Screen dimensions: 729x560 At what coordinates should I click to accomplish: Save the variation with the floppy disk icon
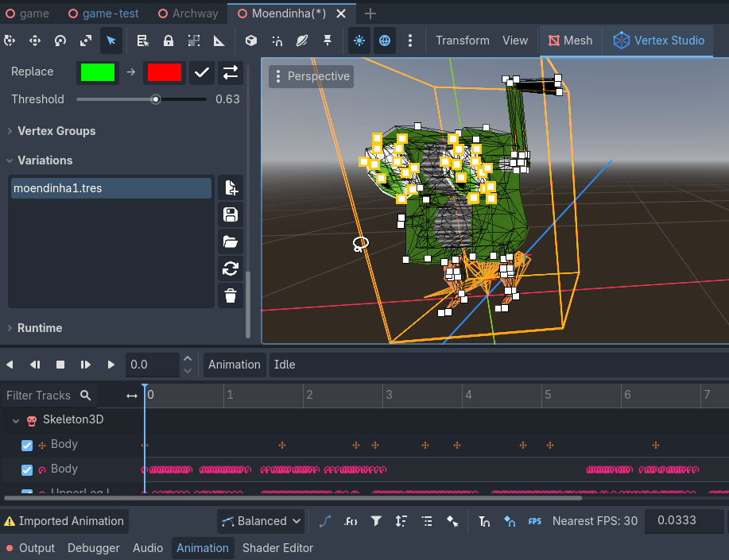pyautogui.click(x=231, y=214)
